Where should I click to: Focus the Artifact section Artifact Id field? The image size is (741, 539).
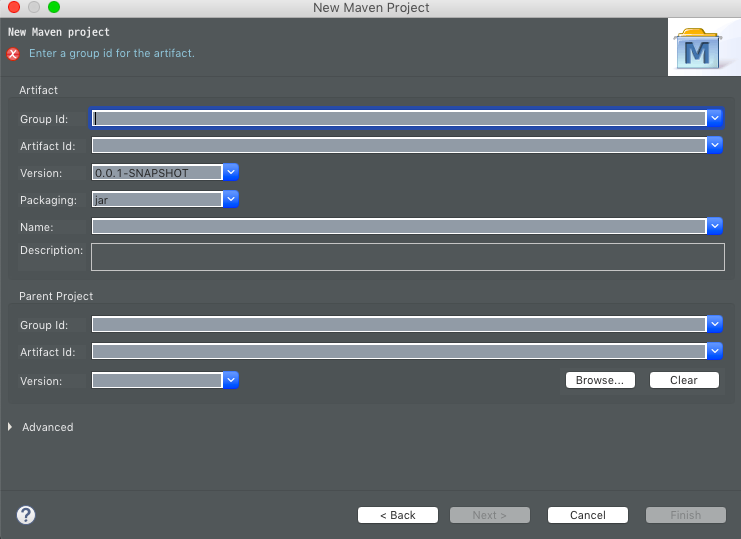(399, 145)
